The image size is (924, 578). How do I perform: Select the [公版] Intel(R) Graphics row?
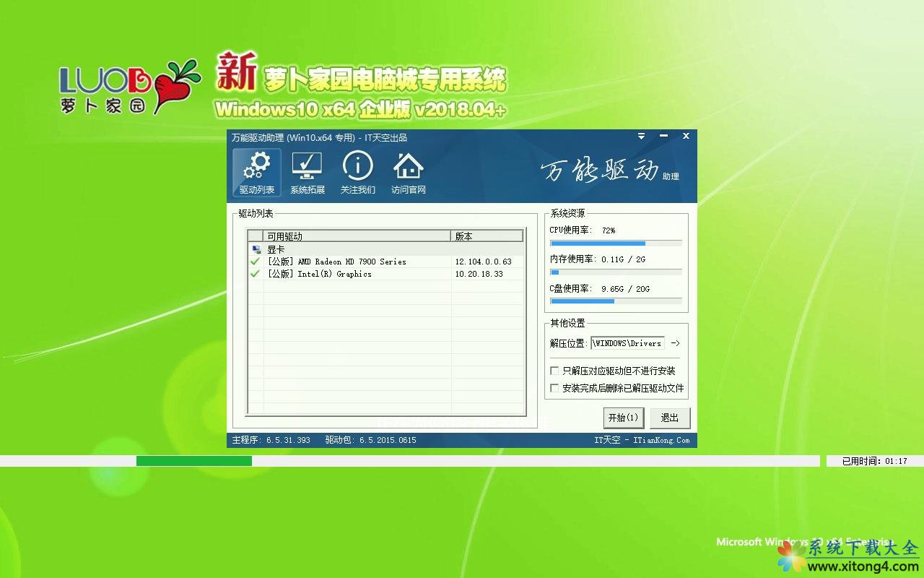(385, 274)
